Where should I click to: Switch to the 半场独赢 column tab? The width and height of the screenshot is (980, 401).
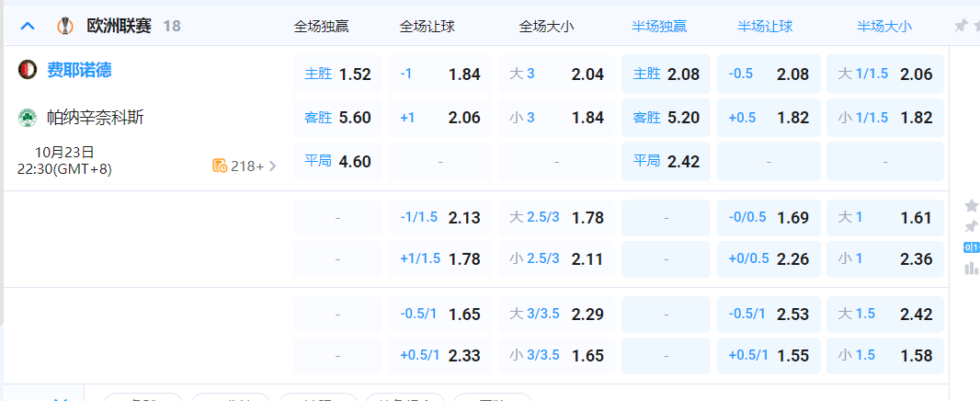[x=659, y=27]
